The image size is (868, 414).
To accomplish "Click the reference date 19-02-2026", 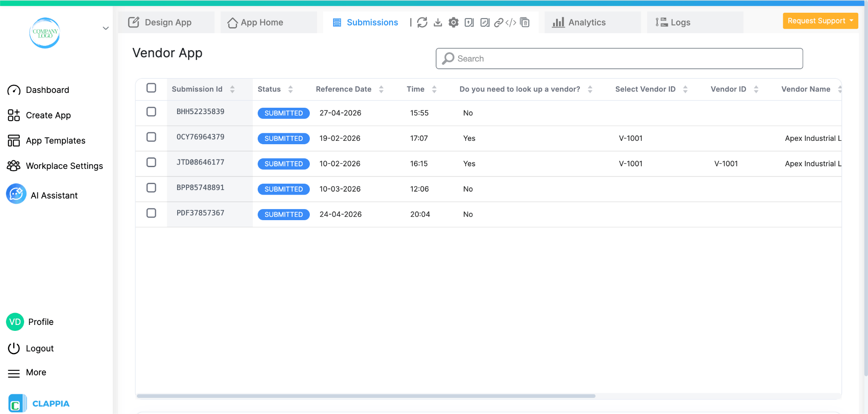I will [x=340, y=138].
